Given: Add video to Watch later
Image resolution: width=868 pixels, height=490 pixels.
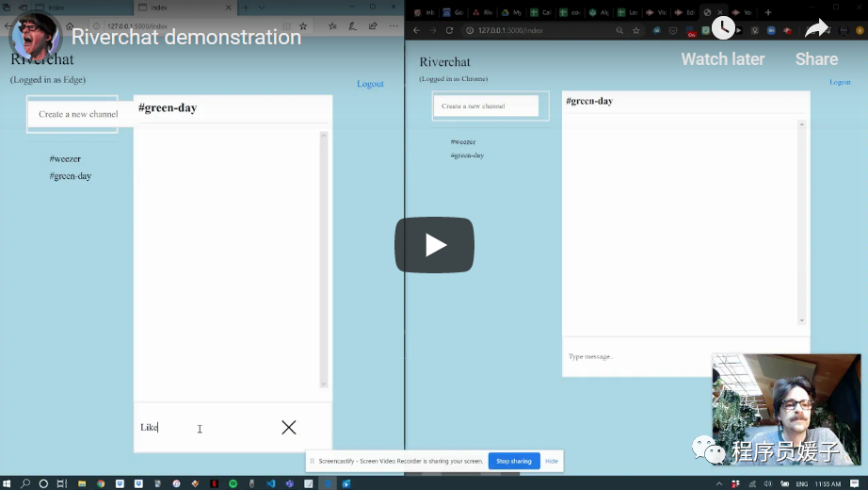Looking at the screenshot, I should click(x=723, y=27).
